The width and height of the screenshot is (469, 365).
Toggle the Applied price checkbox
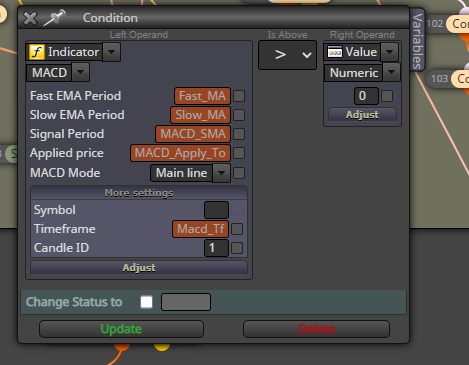coord(239,153)
